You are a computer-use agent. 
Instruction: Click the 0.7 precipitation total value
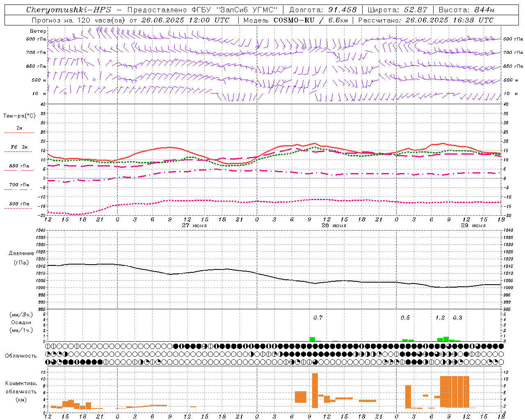tap(318, 317)
